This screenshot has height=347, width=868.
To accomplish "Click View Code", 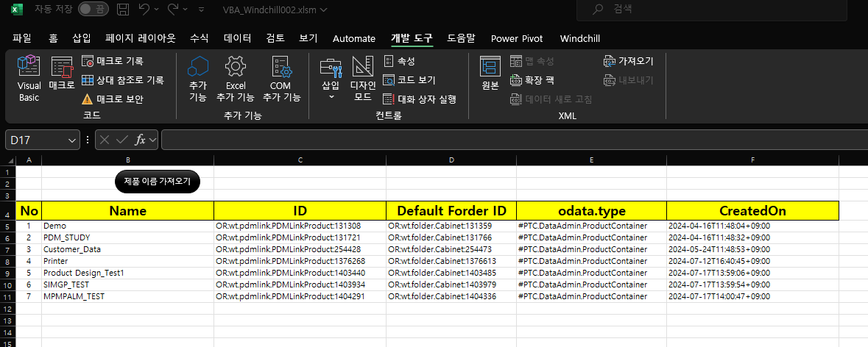I will 409,80.
